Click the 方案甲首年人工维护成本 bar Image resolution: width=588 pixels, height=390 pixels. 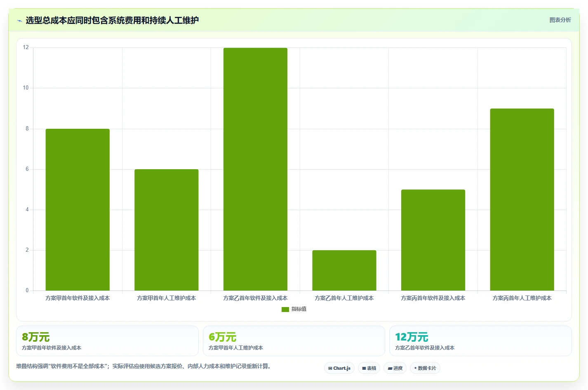(167, 230)
